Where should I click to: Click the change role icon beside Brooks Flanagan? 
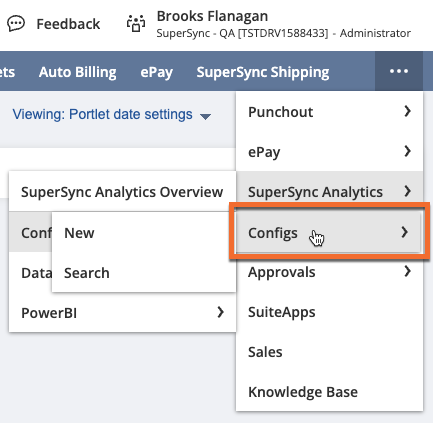tap(136, 24)
